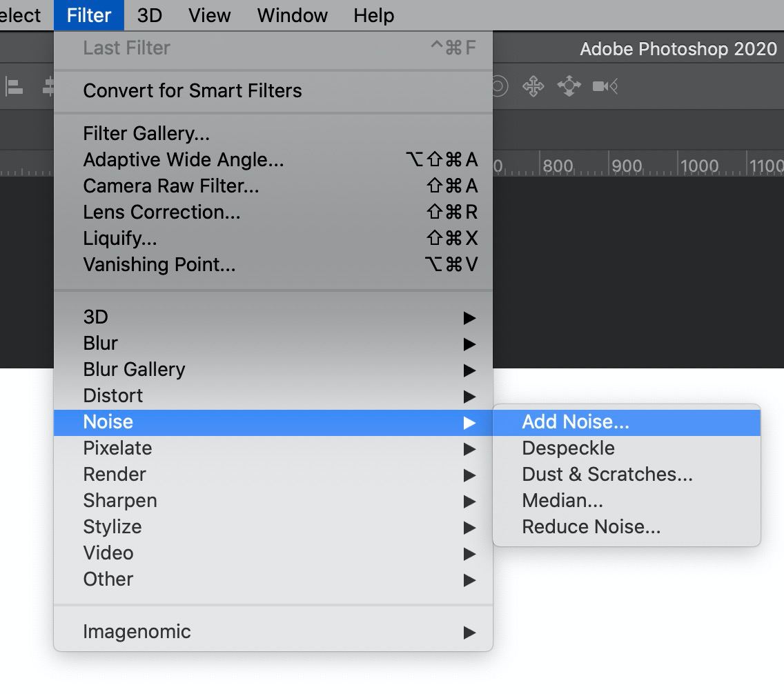Viewport: 784px width, 694px height.
Task: Open Dust & Scratches filter
Action: [x=627, y=475]
